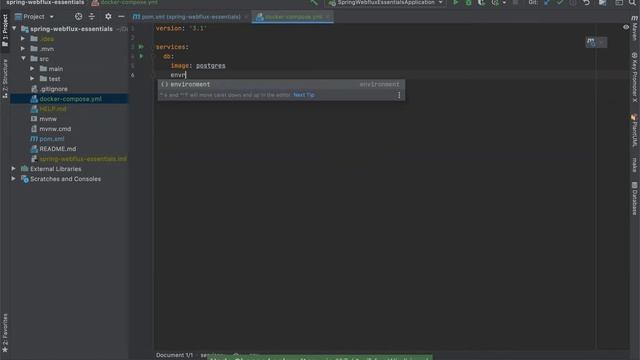Open the Maven tool window on right strip
Image resolution: width=640 pixels, height=360 pixels.
click(x=635, y=27)
